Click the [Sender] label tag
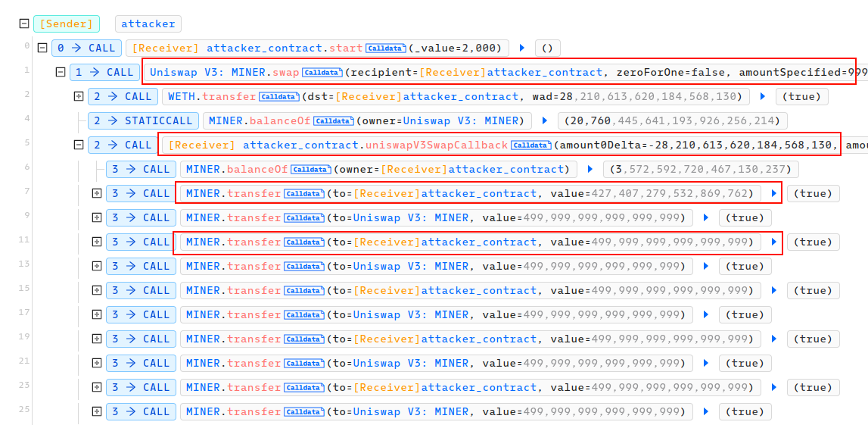 tap(67, 23)
